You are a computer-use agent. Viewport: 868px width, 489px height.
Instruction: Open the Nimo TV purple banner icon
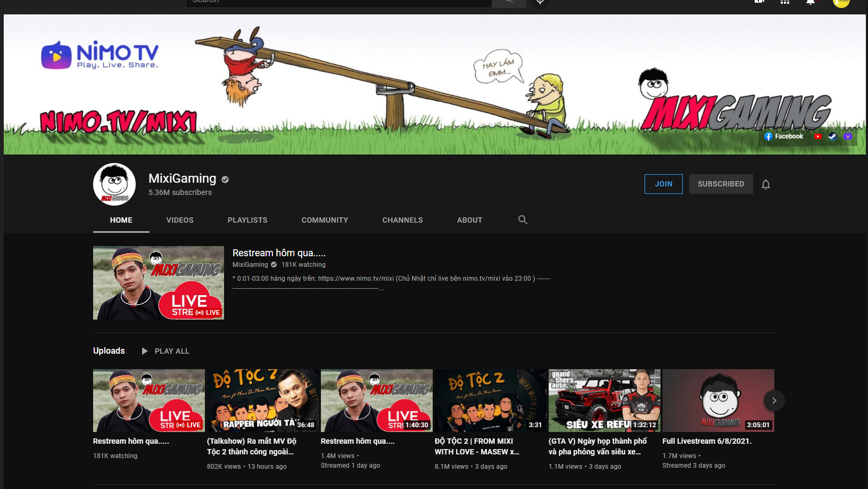848,136
